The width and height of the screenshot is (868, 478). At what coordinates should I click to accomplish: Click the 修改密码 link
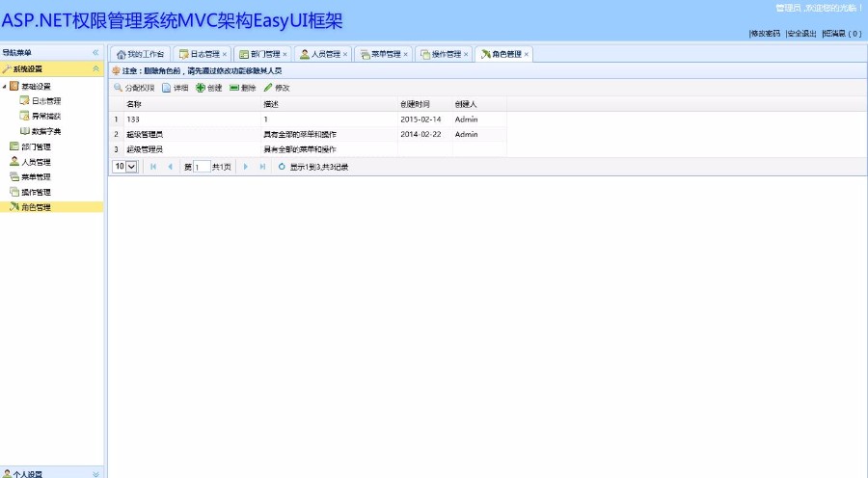(765, 34)
